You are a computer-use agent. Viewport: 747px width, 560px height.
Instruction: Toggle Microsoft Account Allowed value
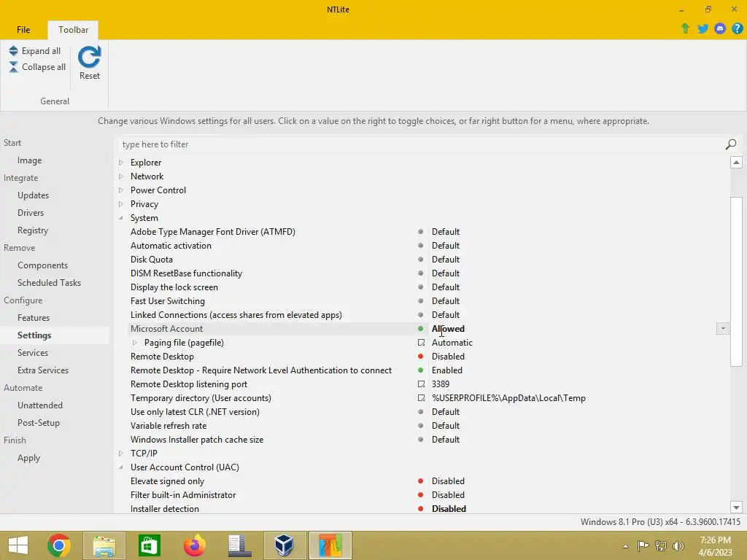click(448, 329)
